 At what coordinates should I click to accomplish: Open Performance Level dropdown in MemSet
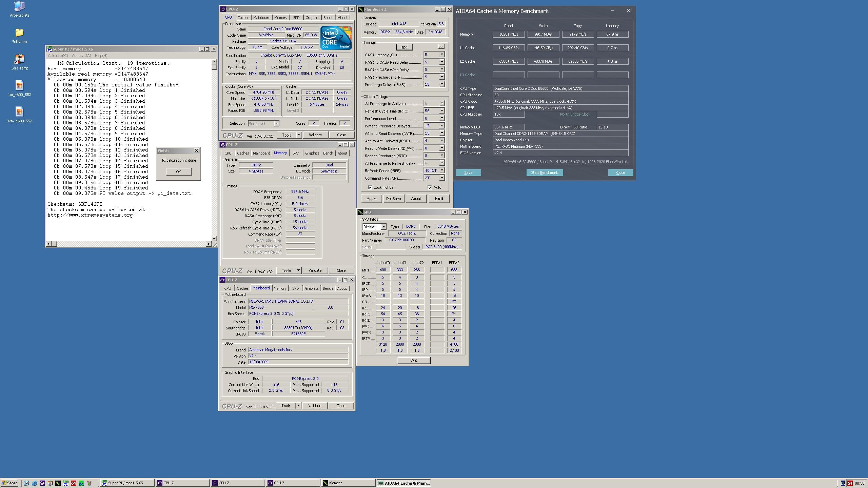442,118
